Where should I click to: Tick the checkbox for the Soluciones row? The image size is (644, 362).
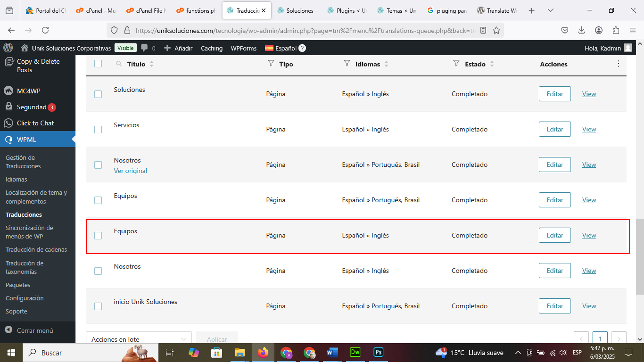click(x=98, y=94)
